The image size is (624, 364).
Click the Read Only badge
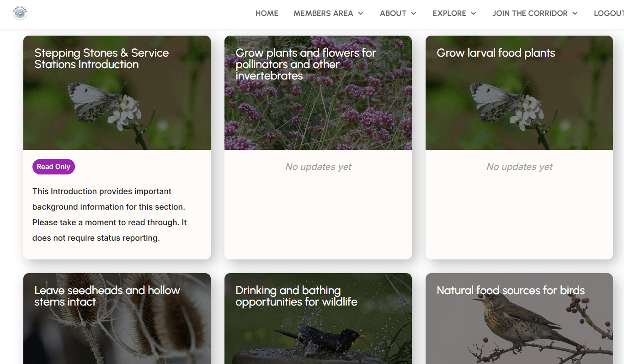pos(53,167)
